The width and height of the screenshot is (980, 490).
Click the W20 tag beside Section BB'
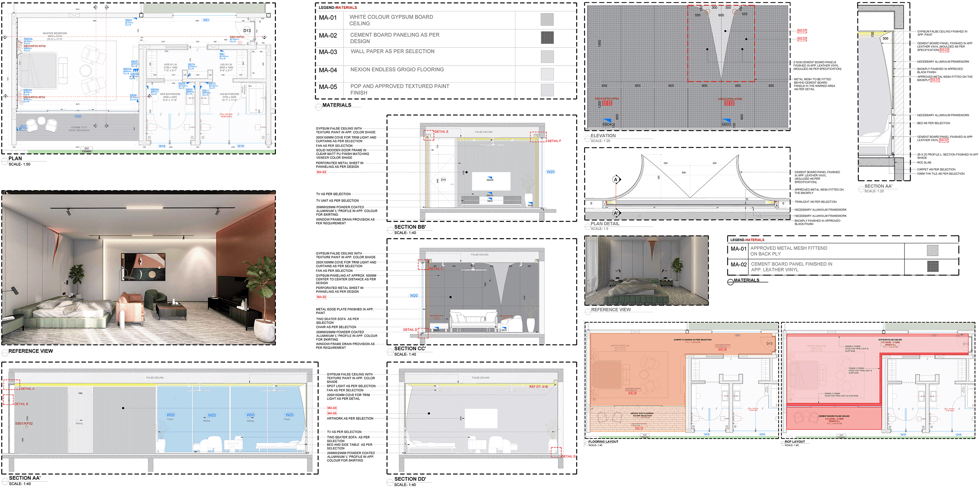coord(550,172)
